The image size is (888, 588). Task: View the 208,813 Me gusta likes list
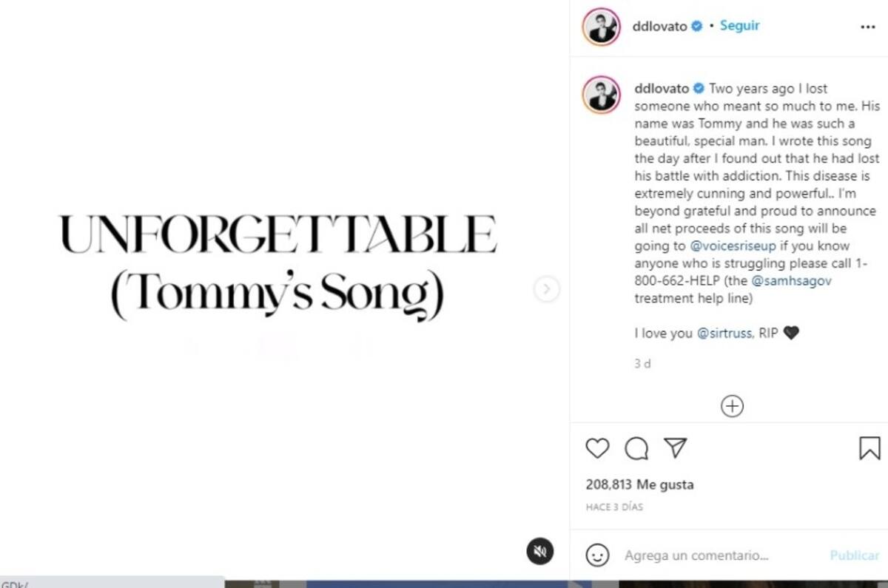coord(639,485)
